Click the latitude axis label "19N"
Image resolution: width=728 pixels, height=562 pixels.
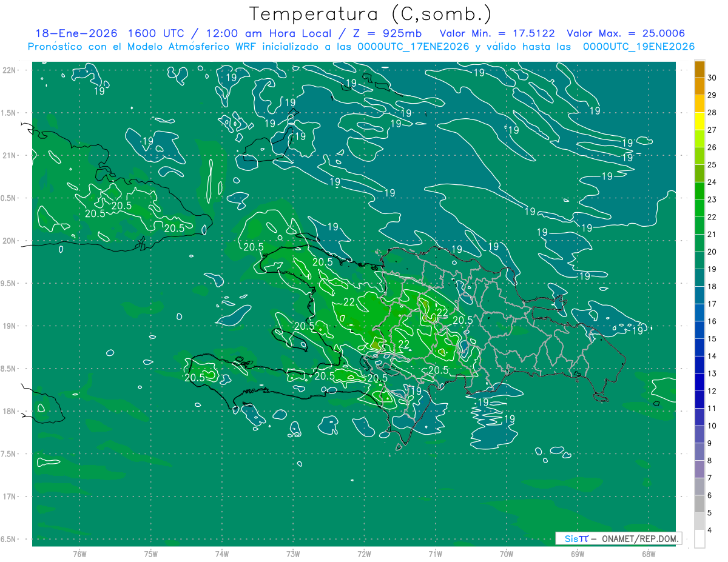pyautogui.click(x=10, y=326)
